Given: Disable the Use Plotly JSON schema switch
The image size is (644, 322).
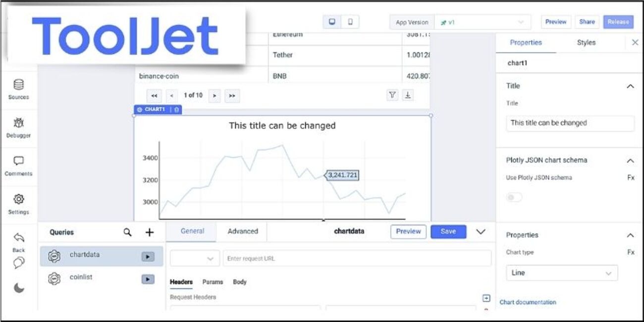Looking at the screenshot, I should click(x=514, y=197).
